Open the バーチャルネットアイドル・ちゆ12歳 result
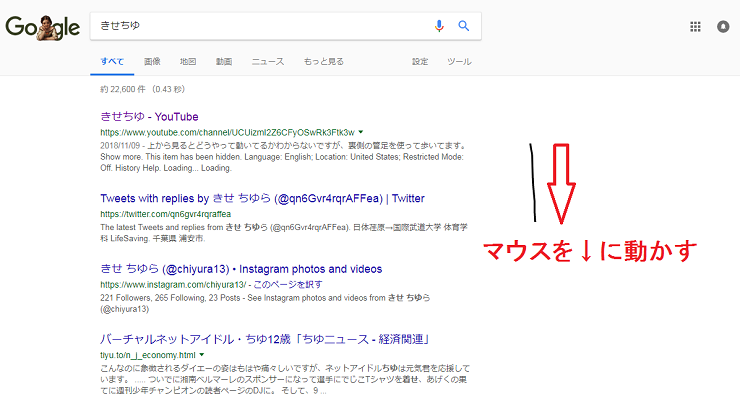Image resolution: width=740 pixels, height=407 pixels. (265, 339)
